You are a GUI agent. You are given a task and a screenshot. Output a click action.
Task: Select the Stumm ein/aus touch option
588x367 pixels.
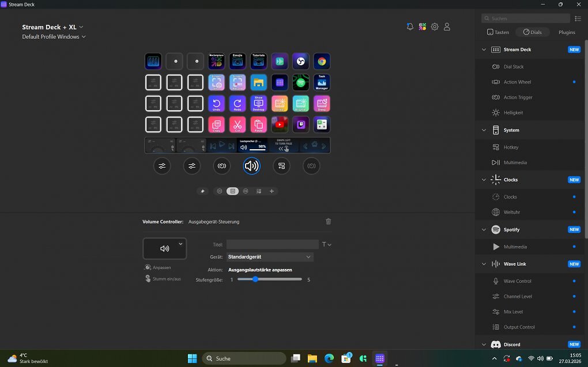coord(163,278)
